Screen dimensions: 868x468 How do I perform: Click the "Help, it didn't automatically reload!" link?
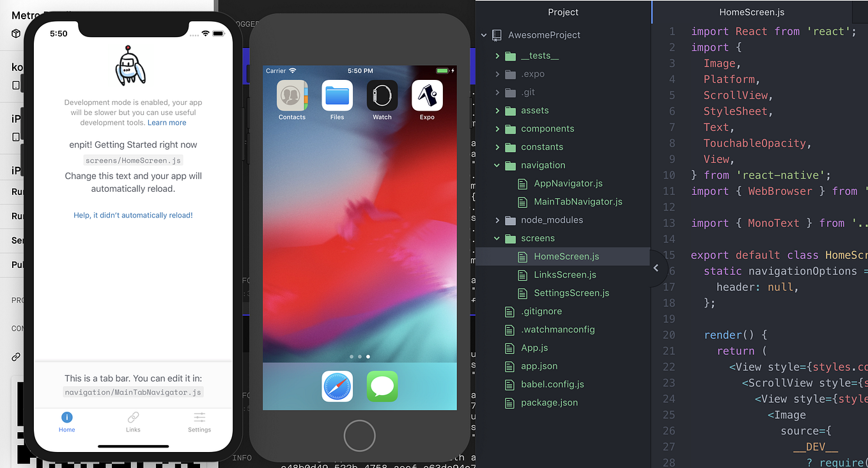pyautogui.click(x=132, y=215)
